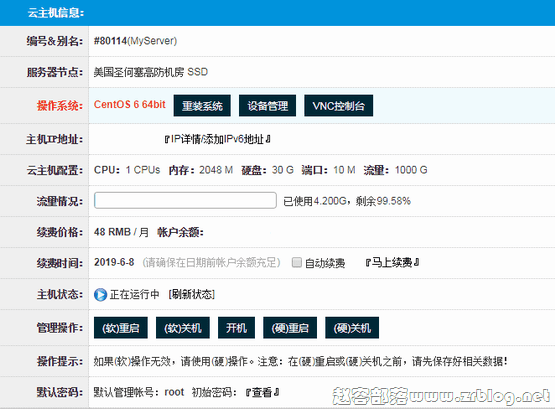555x409 pixels.
Task: Click the 2019-6-8 renewal date
Action: tap(114, 262)
